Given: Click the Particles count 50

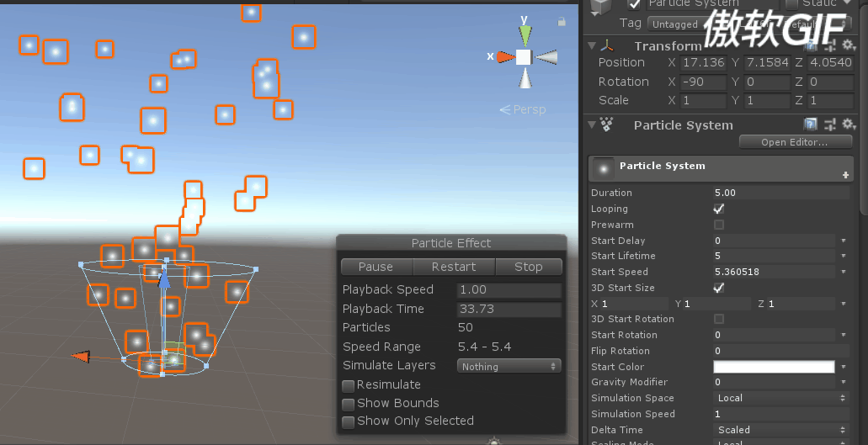Looking at the screenshot, I should tap(465, 327).
